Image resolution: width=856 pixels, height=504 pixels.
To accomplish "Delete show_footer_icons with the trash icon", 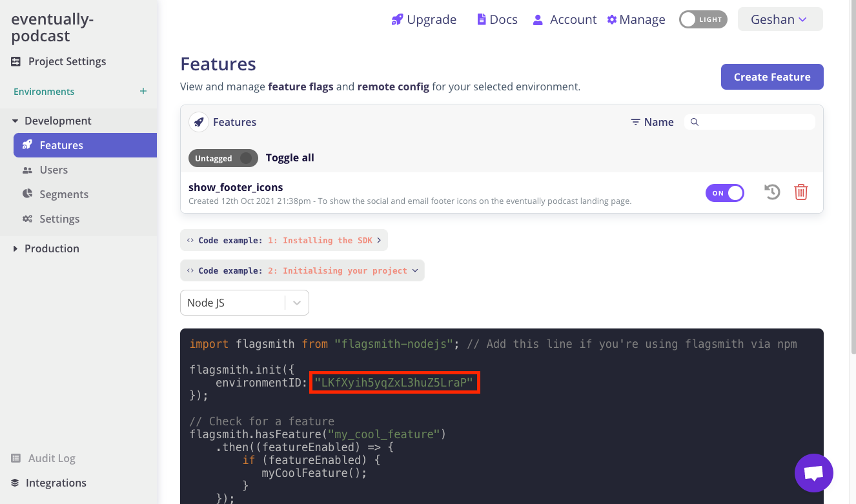I will (801, 192).
